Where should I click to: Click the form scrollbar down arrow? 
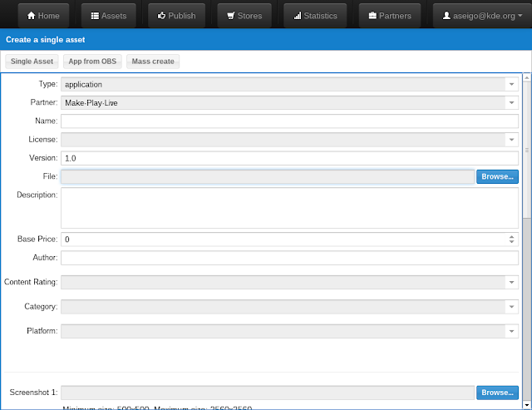[527, 404]
